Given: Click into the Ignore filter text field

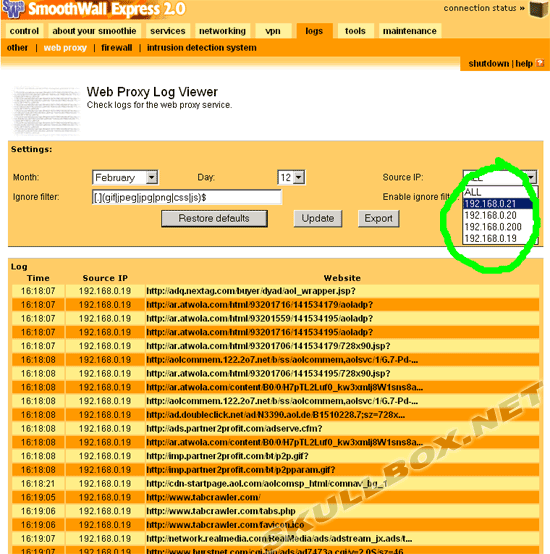Looking at the screenshot, I should (x=187, y=197).
